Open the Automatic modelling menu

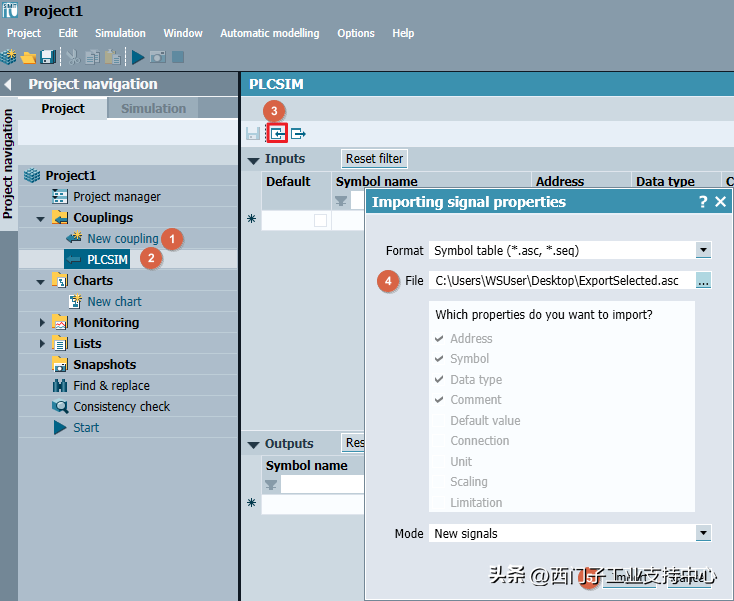269,33
